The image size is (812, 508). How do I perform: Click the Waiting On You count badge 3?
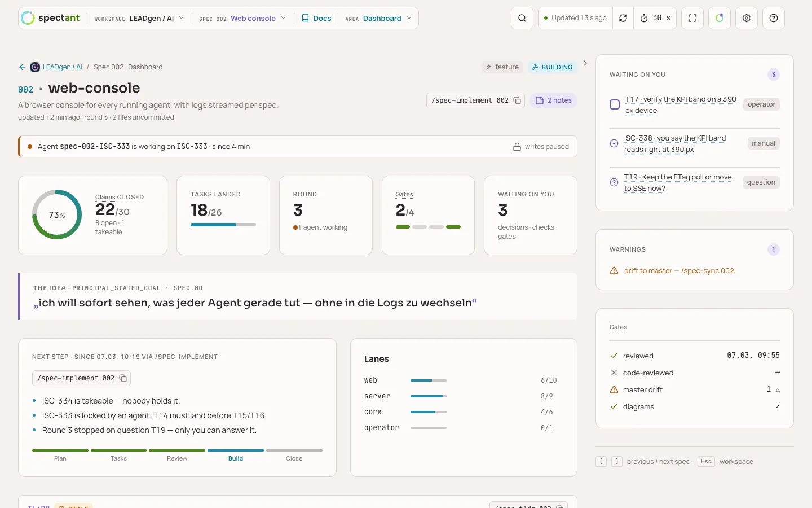click(x=774, y=75)
